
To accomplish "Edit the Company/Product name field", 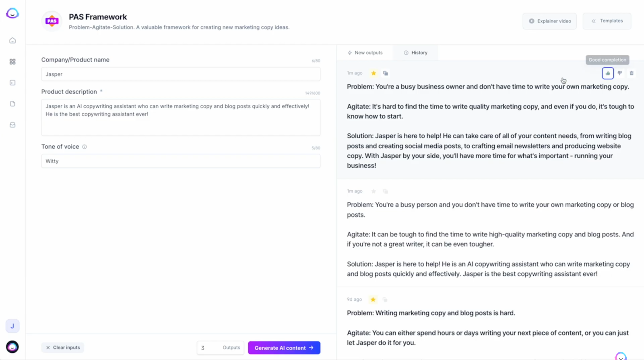I will (181, 74).
